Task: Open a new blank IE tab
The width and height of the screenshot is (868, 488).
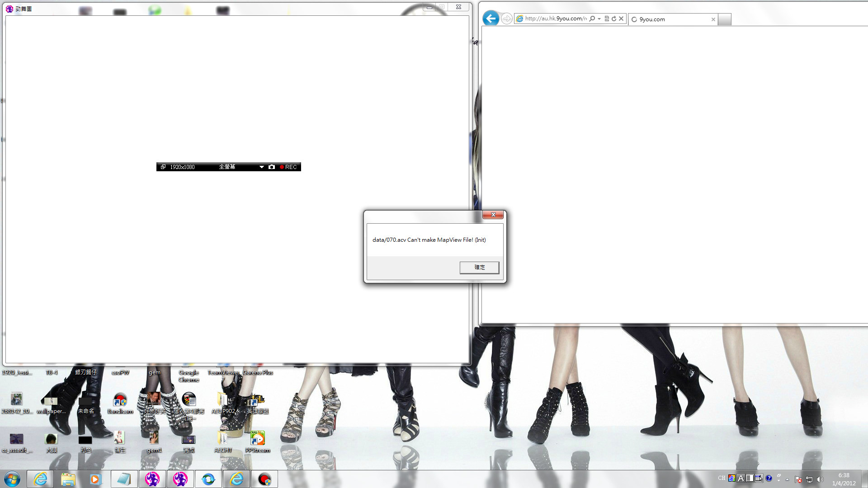Action: pos(724,19)
